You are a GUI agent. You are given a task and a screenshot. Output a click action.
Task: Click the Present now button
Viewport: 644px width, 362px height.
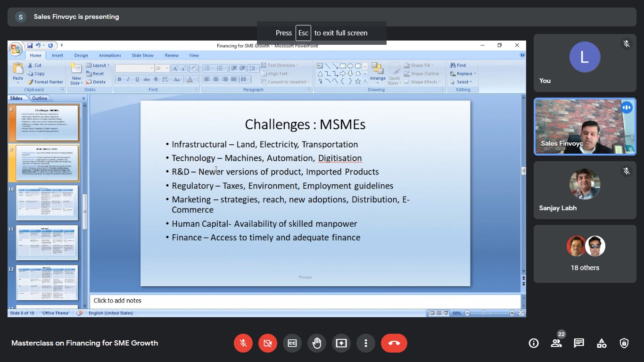[x=341, y=343]
